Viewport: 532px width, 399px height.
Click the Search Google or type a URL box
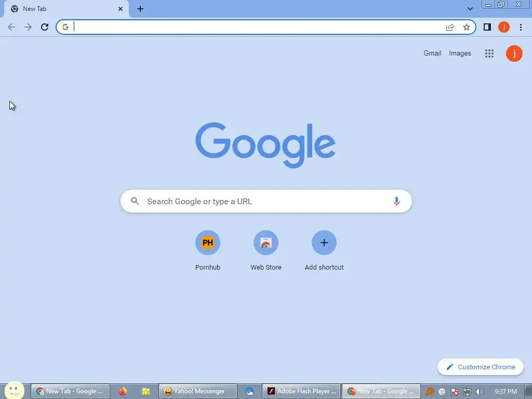[x=266, y=201]
